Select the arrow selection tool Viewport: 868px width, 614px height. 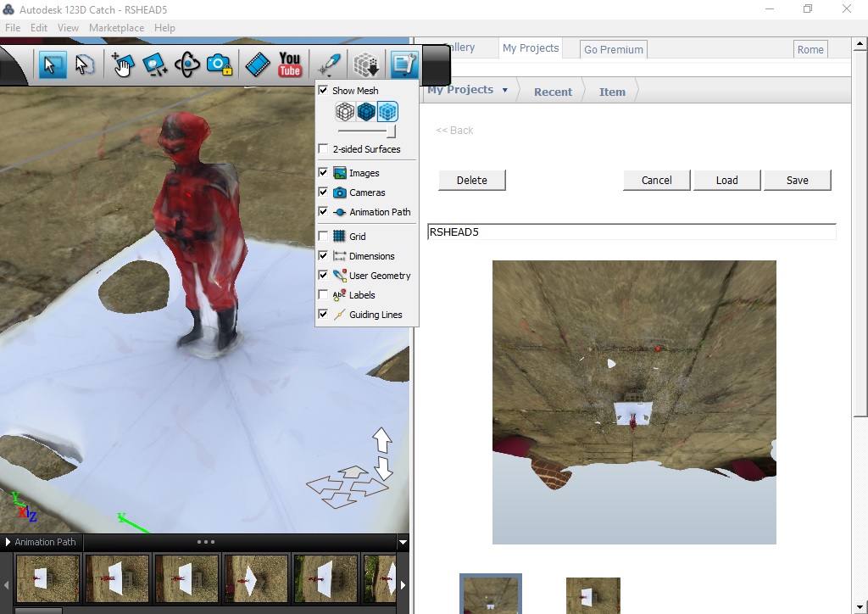pyautogui.click(x=53, y=64)
